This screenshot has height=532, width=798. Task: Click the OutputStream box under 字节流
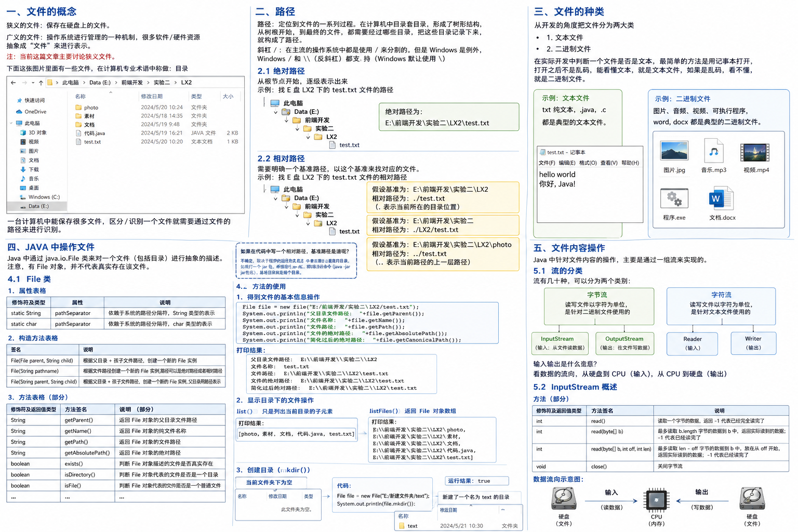(624, 343)
